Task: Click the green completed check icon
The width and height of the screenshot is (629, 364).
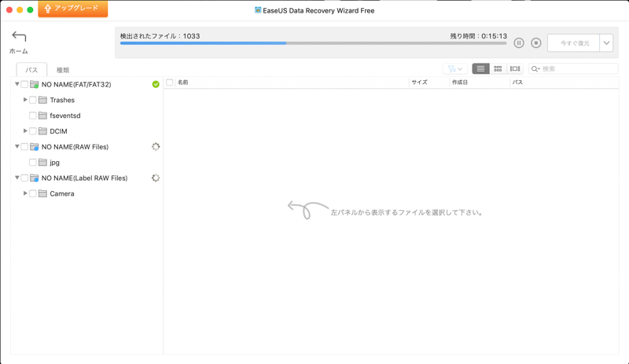Action: point(156,84)
